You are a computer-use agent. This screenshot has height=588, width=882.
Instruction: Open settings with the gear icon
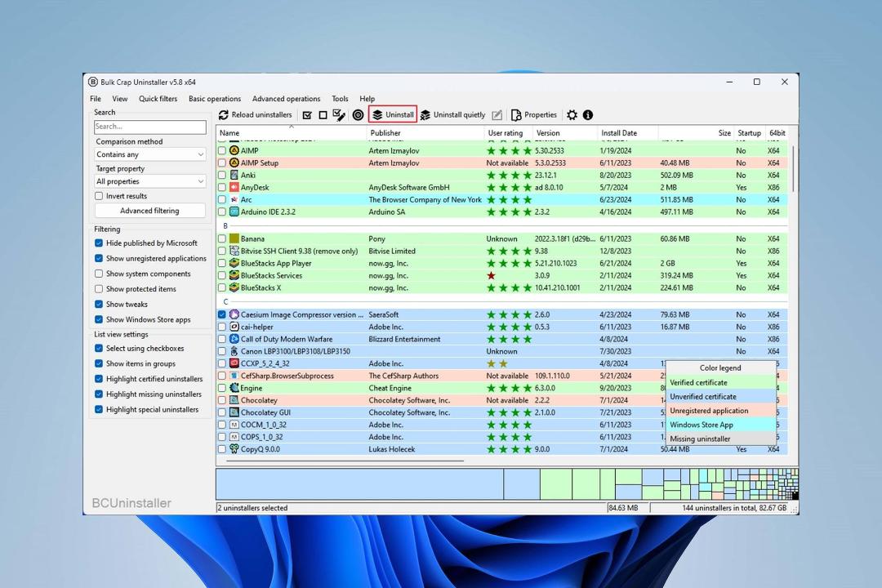[x=572, y=115]
